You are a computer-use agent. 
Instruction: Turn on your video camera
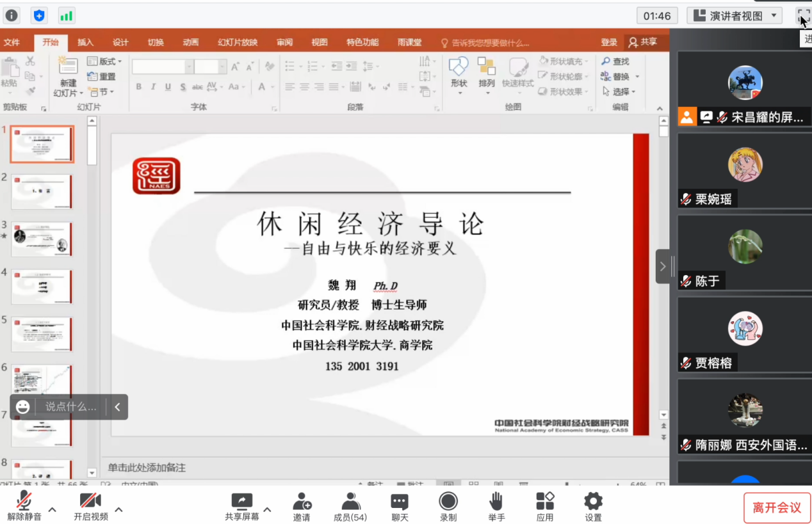[x=90, y=502]
